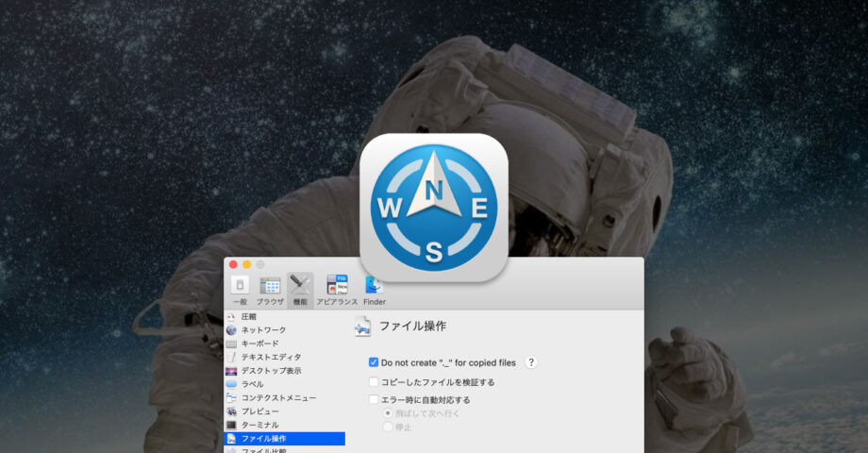This screenshot has width=868, height=453.
Task: Select キーボード (Keyboard) in the sidebar
Action: pyautogui.click(x=259, y=344)
